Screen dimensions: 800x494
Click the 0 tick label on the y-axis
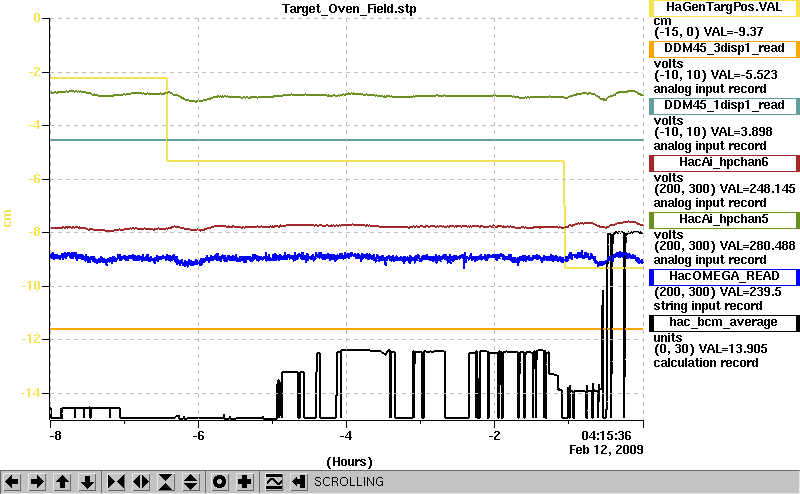(37, 18)
